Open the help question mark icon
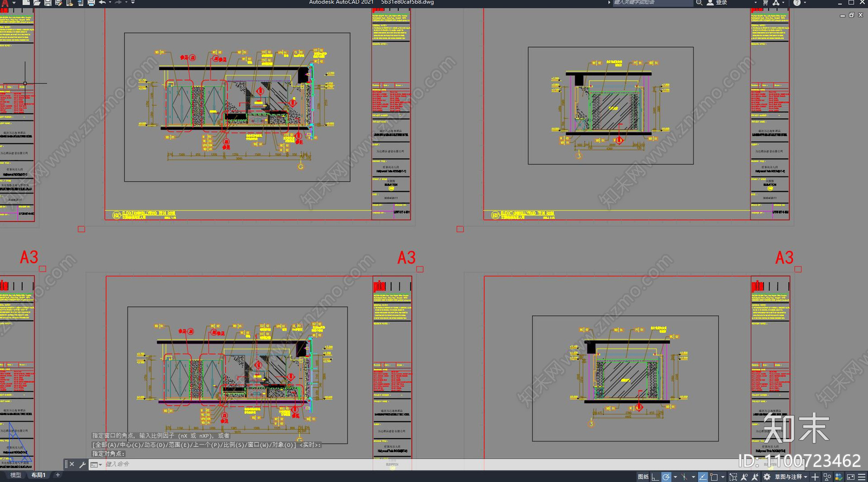The height and width of the screenshot is (482, 868). [x=796, y=3]
